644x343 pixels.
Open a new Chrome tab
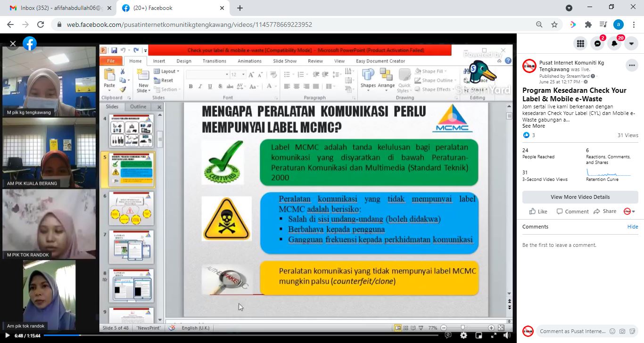coord(240,8)
